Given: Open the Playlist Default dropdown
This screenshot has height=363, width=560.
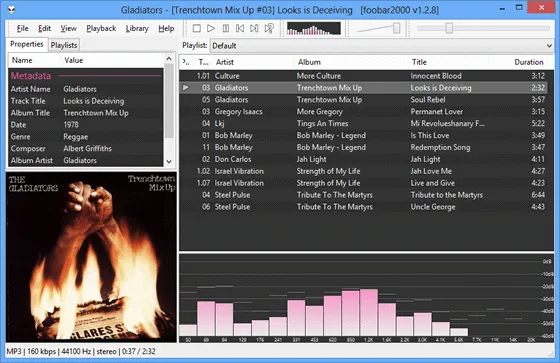Looking at the screenshot, I should [382, 46].
